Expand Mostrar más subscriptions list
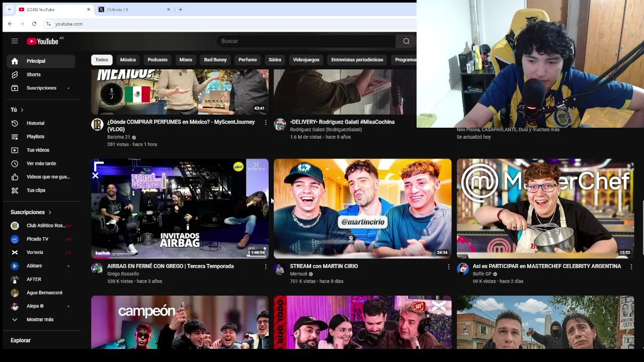This screenshot has height=362, width=644. (41, 319)
